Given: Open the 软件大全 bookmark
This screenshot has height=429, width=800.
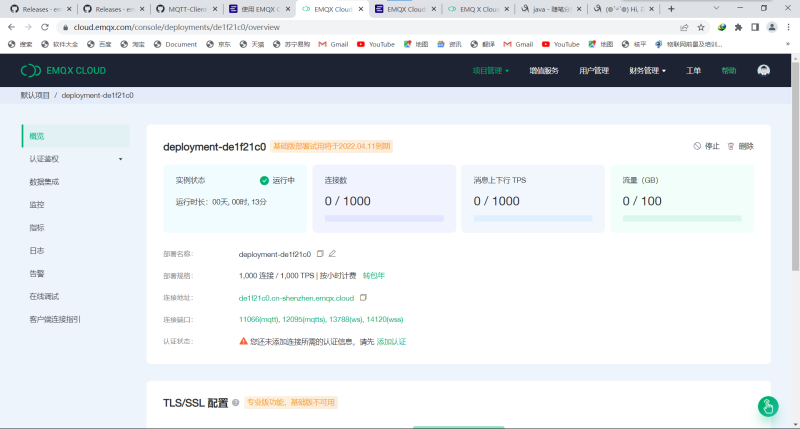Looking at the screenshot, I should click(x=60, y=44).
